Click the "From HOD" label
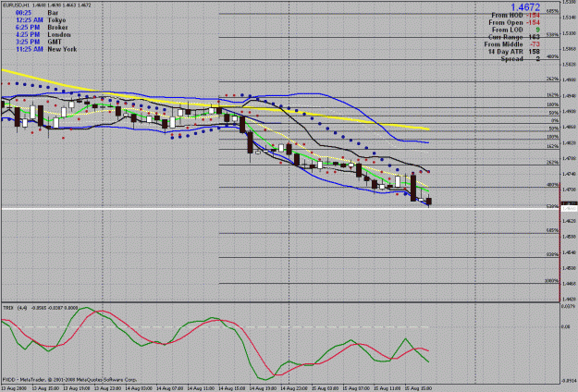578x392 pixels. coord(507,15)
